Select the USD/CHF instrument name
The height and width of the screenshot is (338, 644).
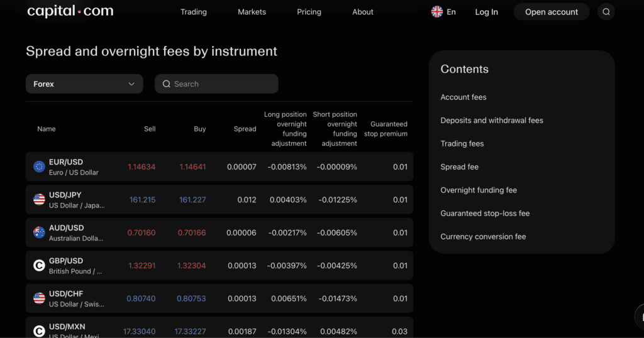pyautogui.click(x=65, y=293)
